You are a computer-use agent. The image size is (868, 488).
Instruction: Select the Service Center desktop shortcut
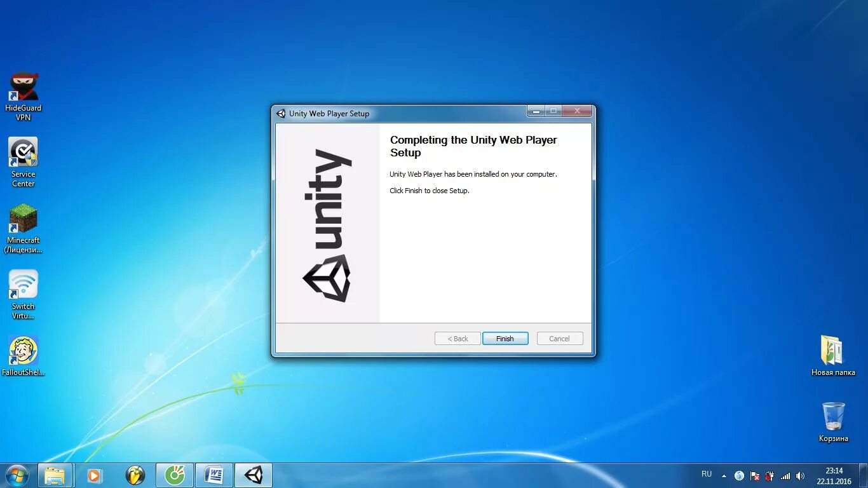(24, 162)
